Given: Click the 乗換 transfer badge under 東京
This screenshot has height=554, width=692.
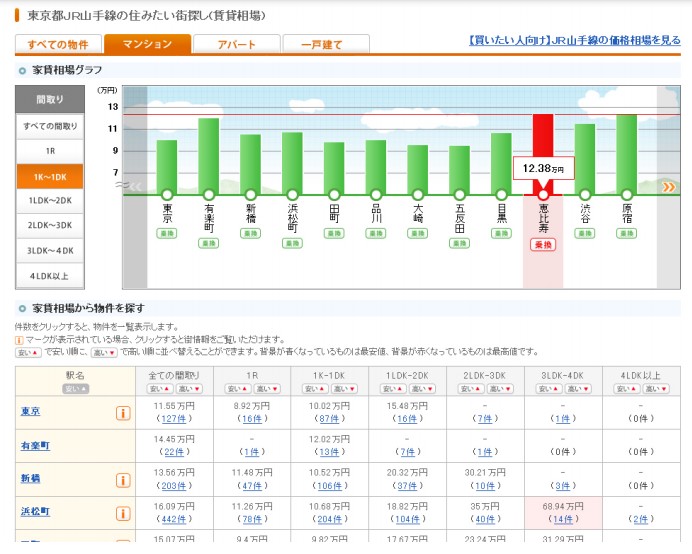Looking at the screenshot, I should click(x=167, y=233).
